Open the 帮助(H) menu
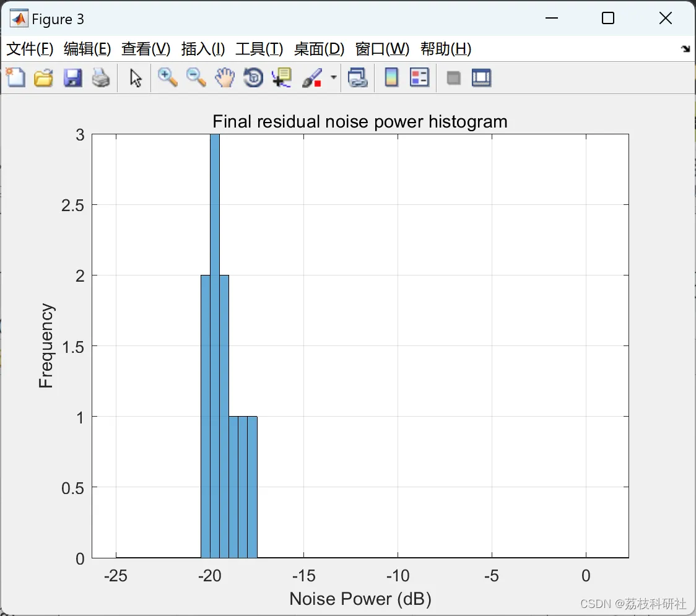The height and width of the screenshot is (616, 696). tap(446, 49)
